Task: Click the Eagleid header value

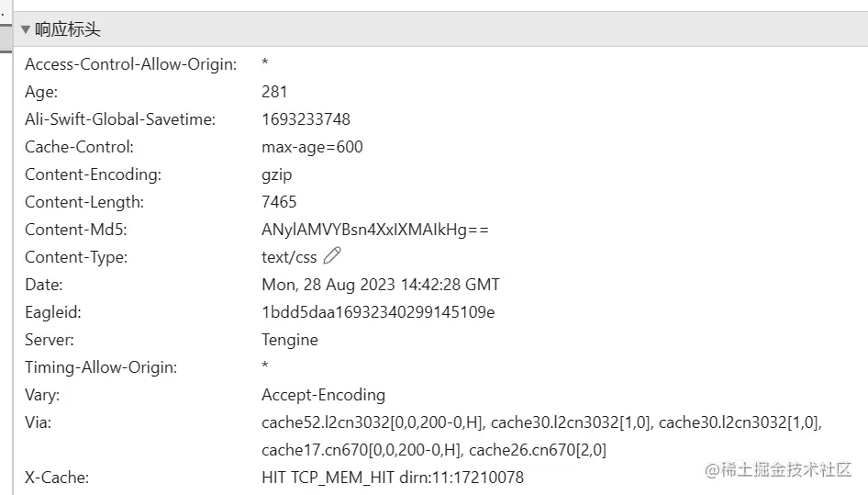Action: click(378, 312)
